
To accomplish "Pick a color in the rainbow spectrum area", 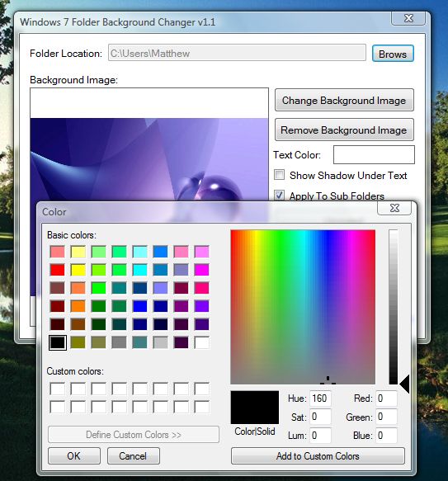I will pyautogui.click(x=303, y=307).
